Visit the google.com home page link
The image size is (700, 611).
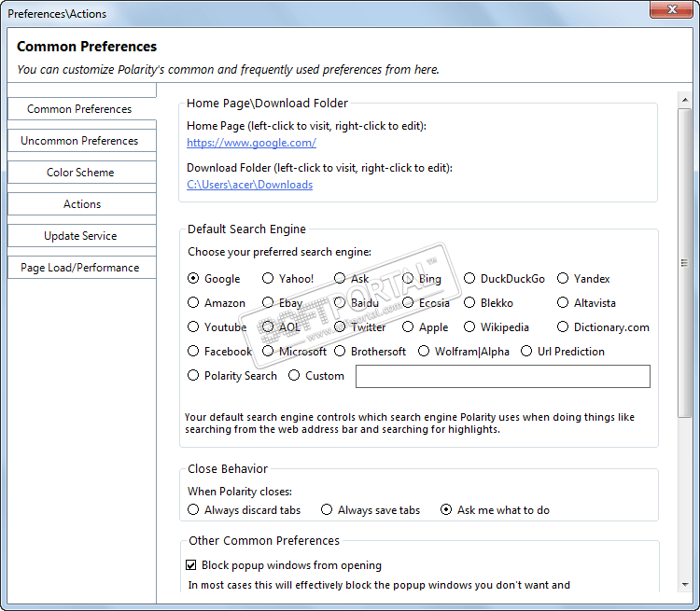[251, 143]
